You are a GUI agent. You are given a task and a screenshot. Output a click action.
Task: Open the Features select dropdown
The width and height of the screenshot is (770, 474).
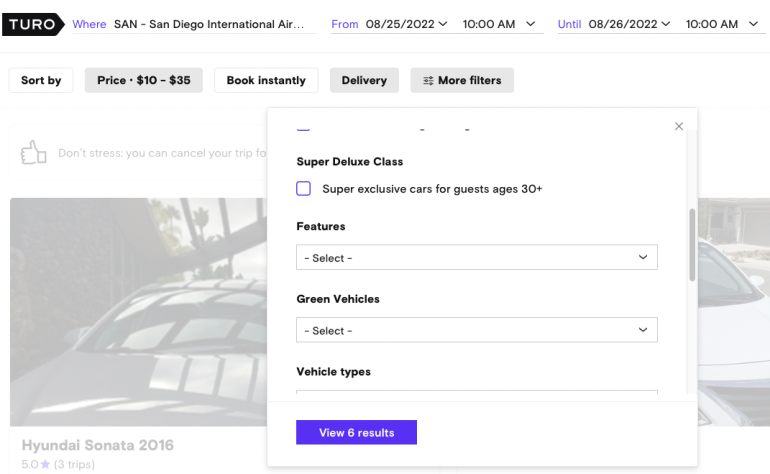pyautogui.click(x=477, y=258)
